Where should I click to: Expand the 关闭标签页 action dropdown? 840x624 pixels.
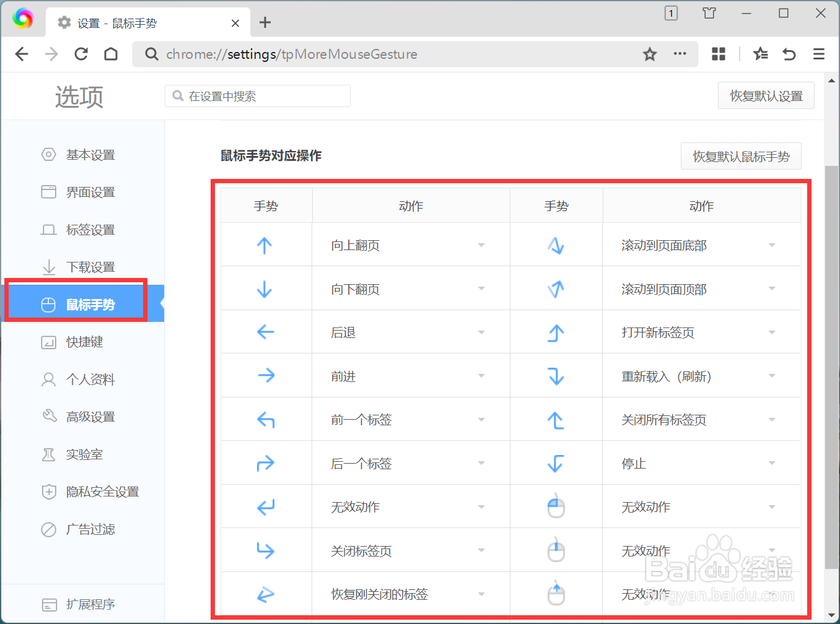click(x=481, y=550)
